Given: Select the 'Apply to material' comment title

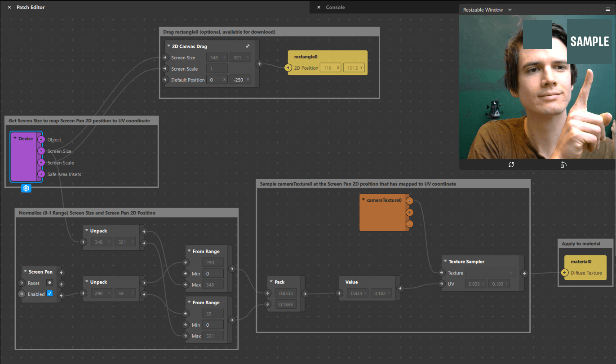Looking at the screenshot, I should [x=581, y=244].
